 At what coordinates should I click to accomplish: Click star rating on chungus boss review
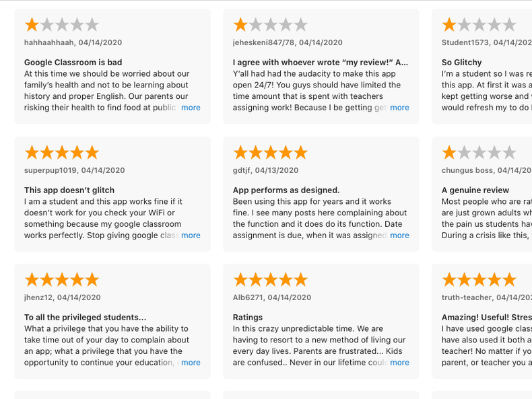(x=479, y=153)
